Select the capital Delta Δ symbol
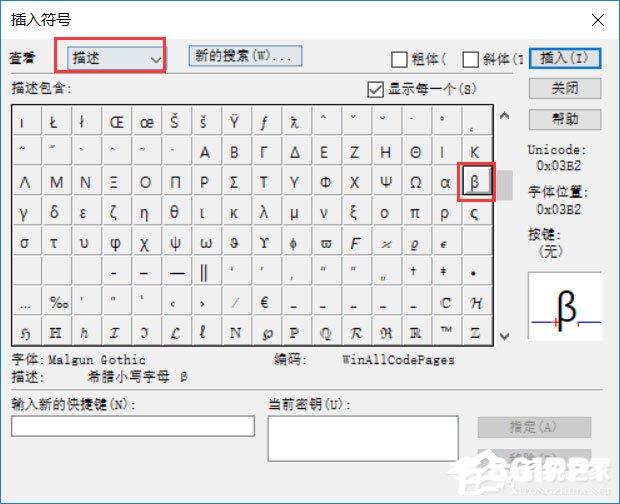 (295, 152)
